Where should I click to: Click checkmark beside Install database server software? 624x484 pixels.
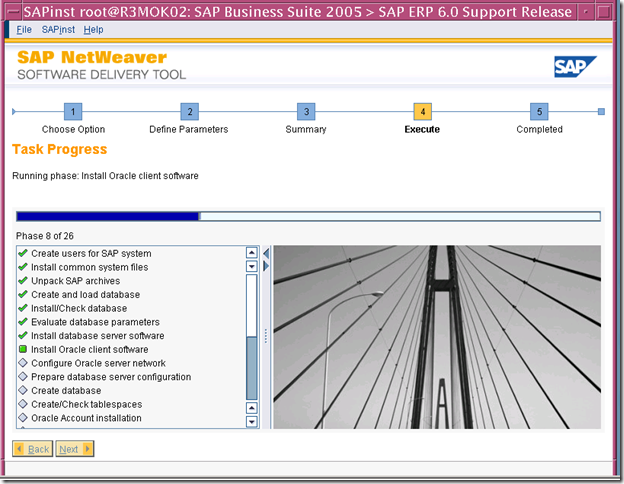point(23,336)
